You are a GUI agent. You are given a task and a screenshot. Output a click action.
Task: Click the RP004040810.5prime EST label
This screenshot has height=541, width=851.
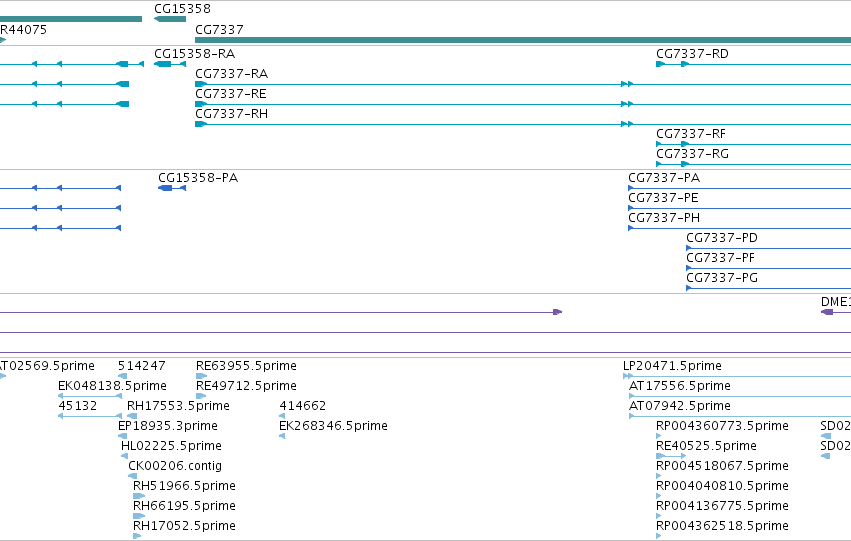[722, 487]
